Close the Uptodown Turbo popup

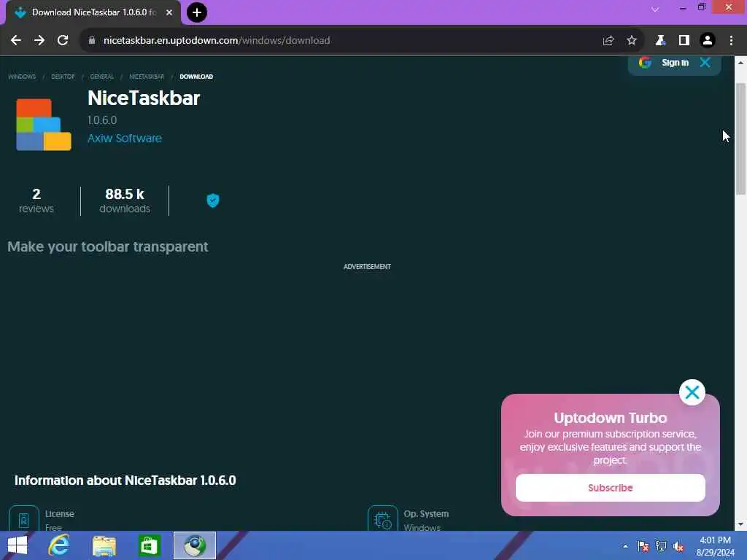click(x=692, y=392)
